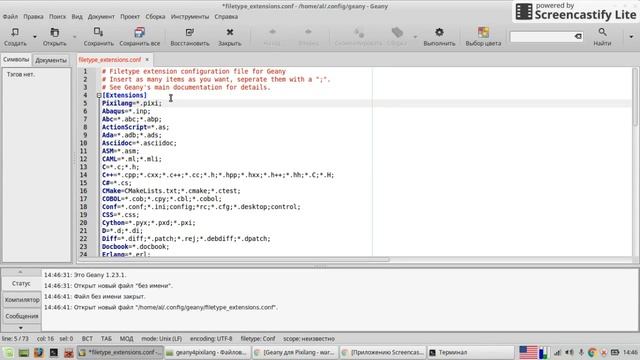Click the Найти (Find) magnifier icon
Image resolution: width=640 pixels, height=360 pixels.
point(602,32)
